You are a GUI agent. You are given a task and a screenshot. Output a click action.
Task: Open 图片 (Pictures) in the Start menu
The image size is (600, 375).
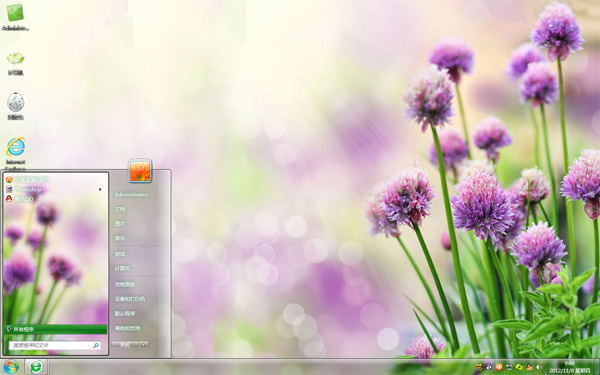click(x=120, y=223)
